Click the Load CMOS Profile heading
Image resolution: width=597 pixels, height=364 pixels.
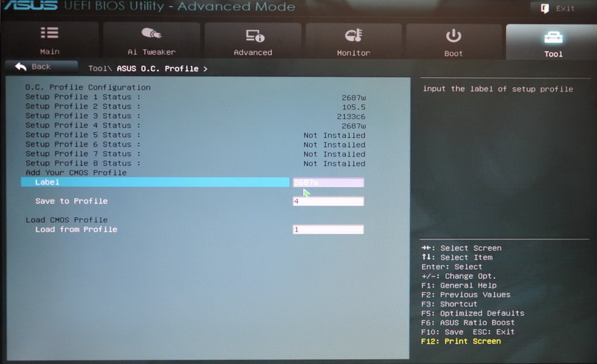[66, 220]
